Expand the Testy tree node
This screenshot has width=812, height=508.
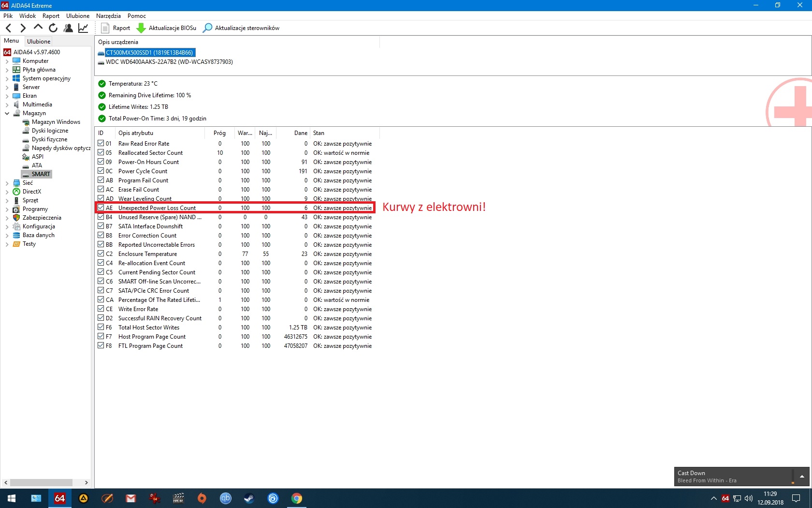pyautogui.click(x=7, y=244)
